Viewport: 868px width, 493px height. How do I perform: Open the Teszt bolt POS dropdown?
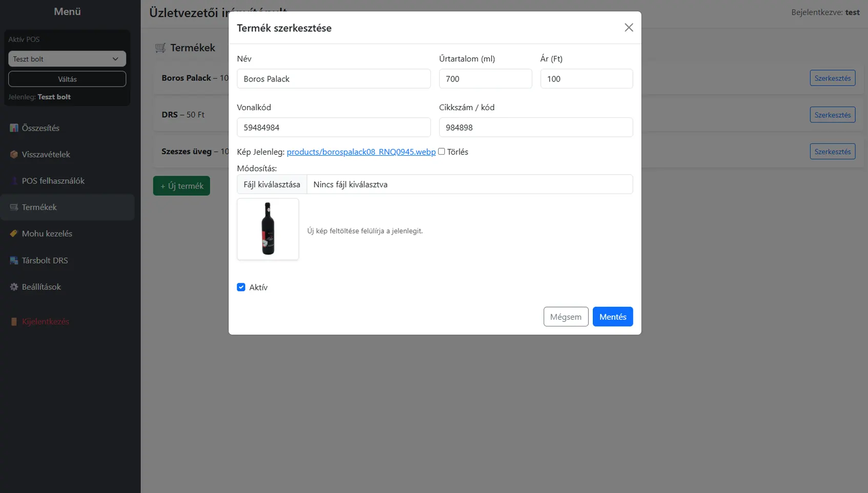coord(67,59)
